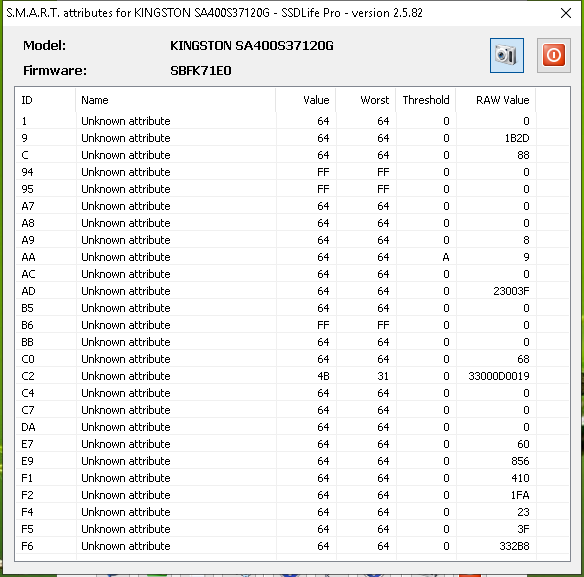Click the Threshold column header

pos(426,100)
